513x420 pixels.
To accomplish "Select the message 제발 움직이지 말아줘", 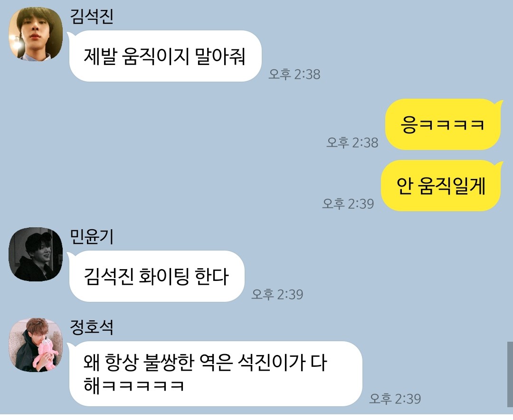I will click(165, 56).
